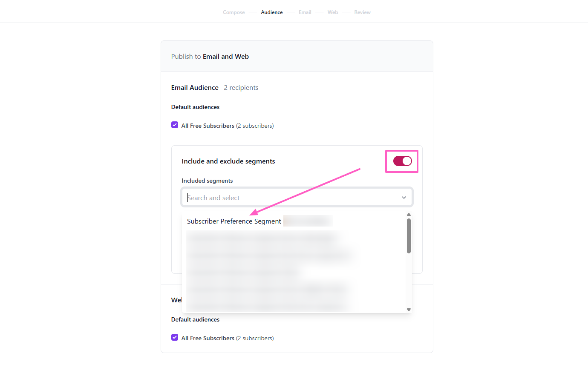
Task: Click the Publish to Email and Web header
Action: click(210, 57)
